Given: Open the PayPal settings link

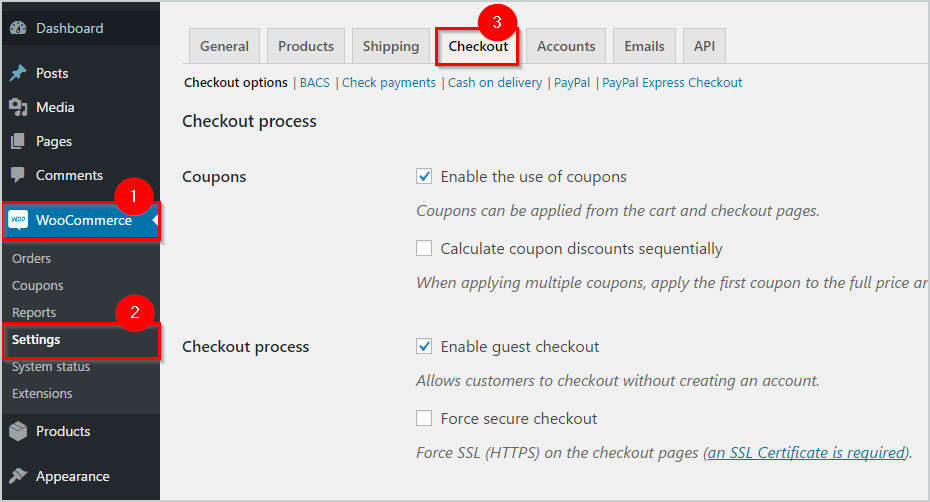Looking at the screenshot, I should coord(572,82).
